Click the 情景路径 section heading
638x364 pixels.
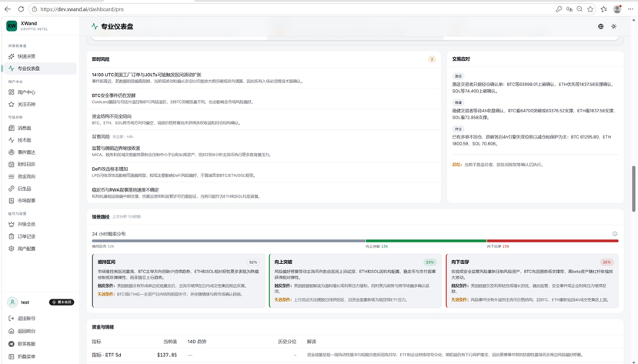coord(101,217)
